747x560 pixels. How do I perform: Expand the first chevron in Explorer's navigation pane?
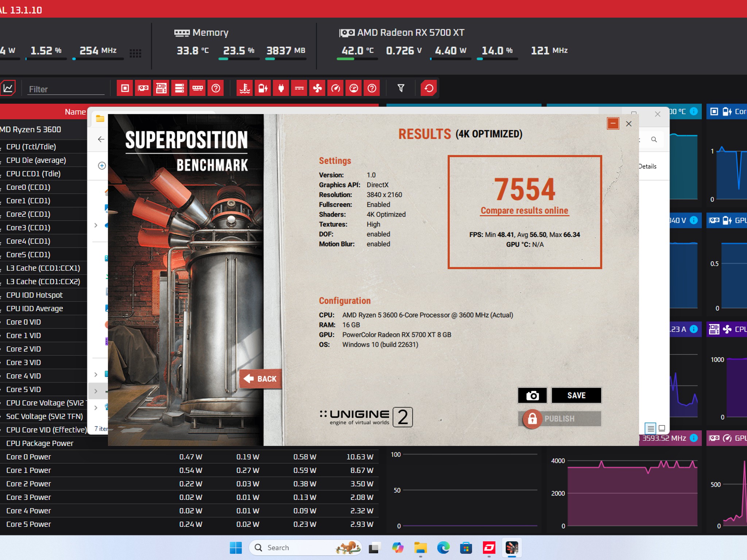click(x=96, y=225)
